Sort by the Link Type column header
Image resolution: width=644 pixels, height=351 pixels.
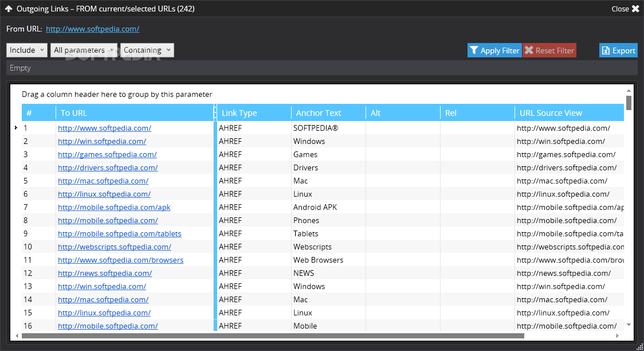point(254,112)
